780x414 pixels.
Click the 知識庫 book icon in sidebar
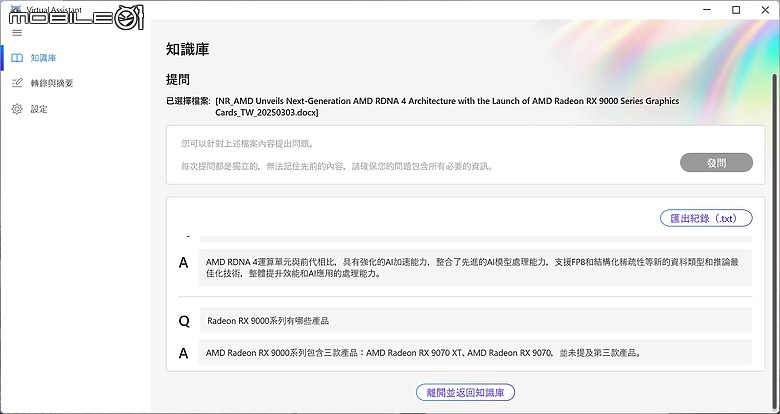tap(17, 58)
